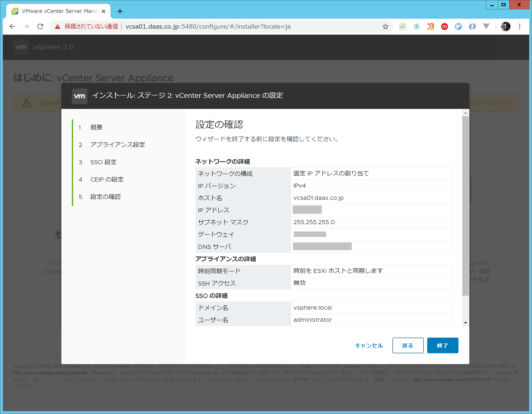Click the subnet mask value 255.255.255.0
This screenshot has width=532, height=414.
pyautogui.click(x=314, y=222)
